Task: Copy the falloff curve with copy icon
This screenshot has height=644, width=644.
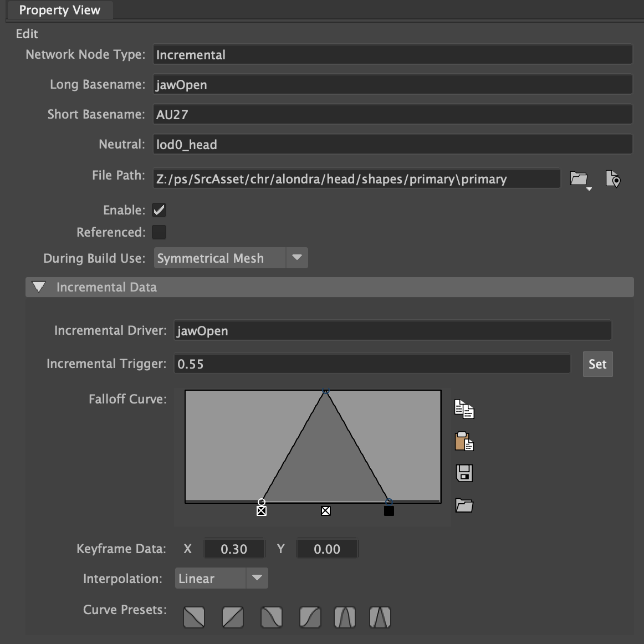Action: [x=464, y=409]
